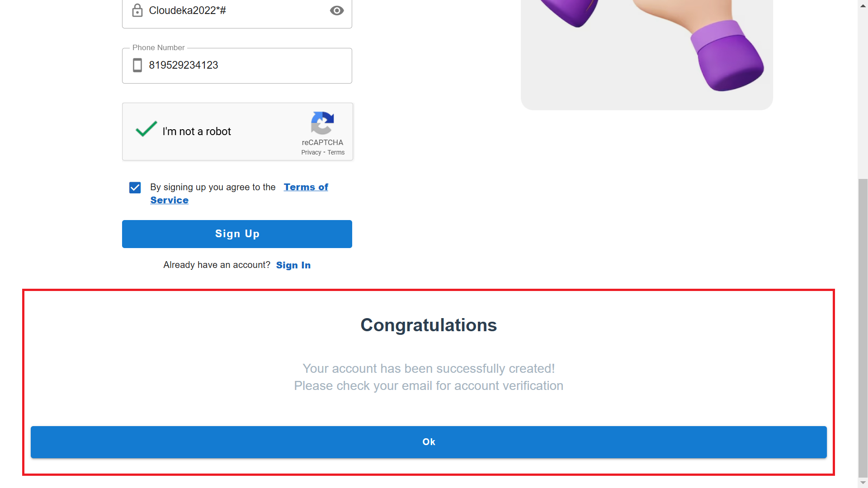Click the scroll up arrow on scrollbar

(x=863, y=5)
